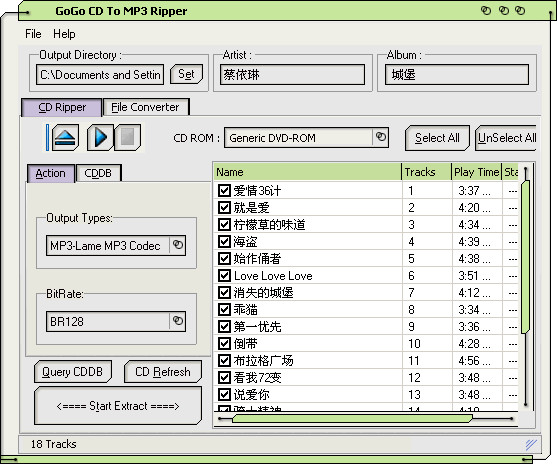Screen dimensions: 557x464
Task: Uncheck track 2 就是爱
Action: pyautogui.click(x=224, y=207)
